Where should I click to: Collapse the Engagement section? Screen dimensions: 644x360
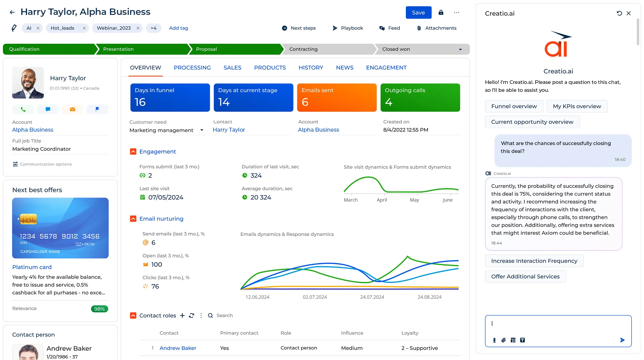(133, 151)
